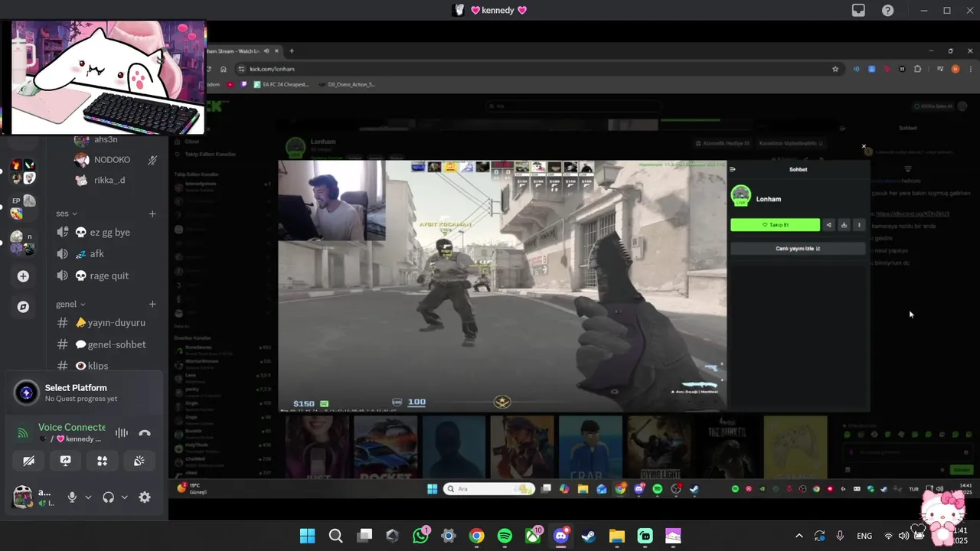Image resolution: width=980 pixels, height=551 pixels.
Task: Click ENG language indicator in tray
Action: pyautogui.click(x=864, y=536)
